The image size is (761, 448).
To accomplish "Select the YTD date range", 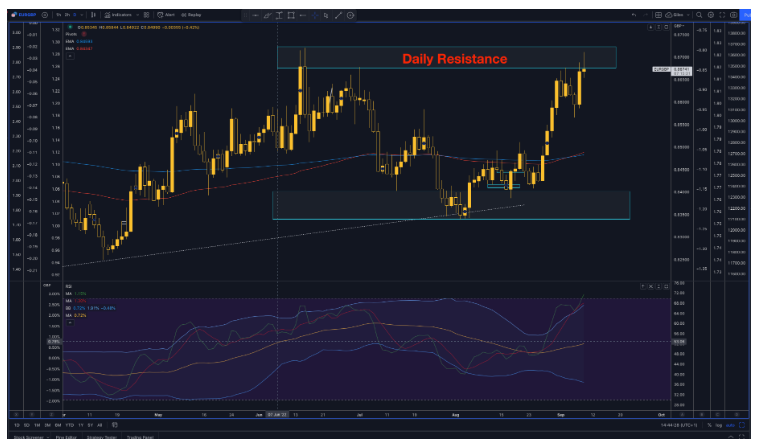I will 69,425.
